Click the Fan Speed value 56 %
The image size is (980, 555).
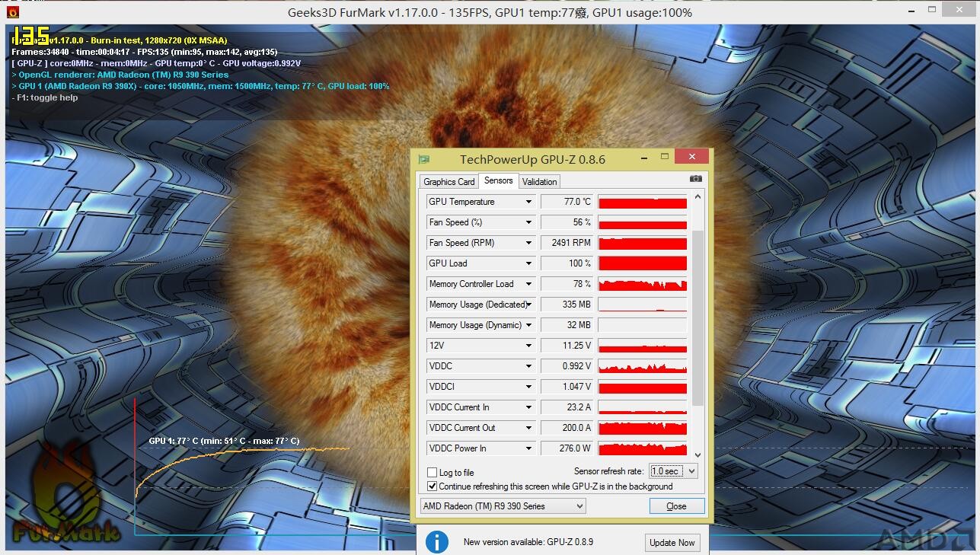click(x=567, y=222)
